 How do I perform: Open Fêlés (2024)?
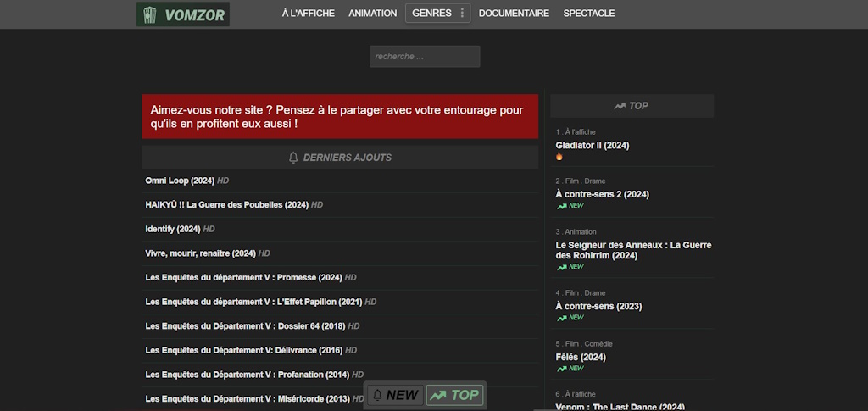581,357
